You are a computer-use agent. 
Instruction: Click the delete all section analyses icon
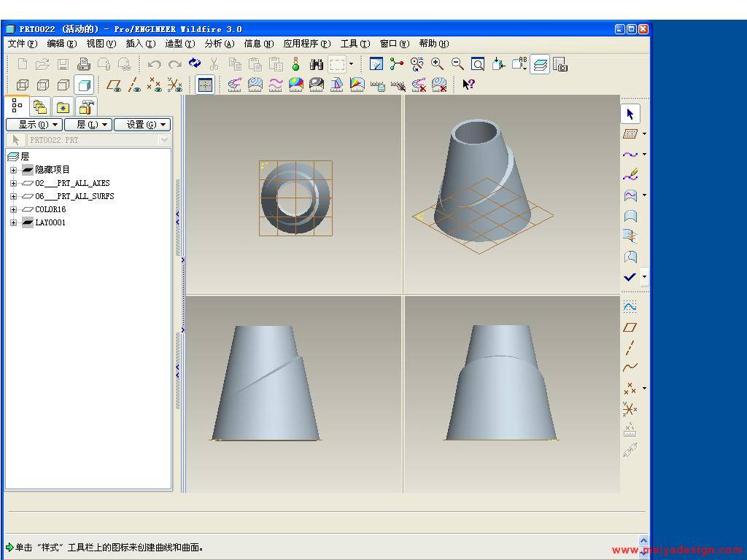point(439,85)
